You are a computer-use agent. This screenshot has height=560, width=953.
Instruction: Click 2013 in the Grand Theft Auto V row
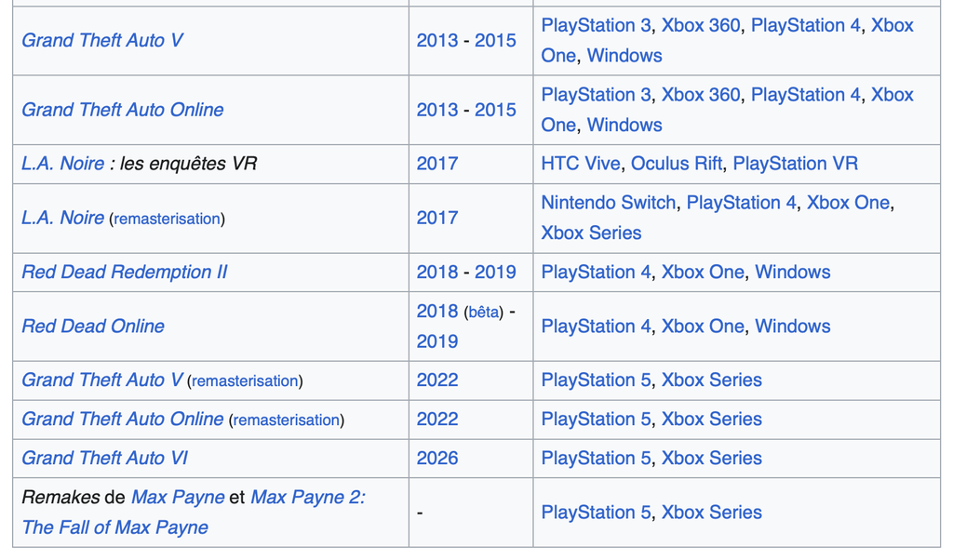coord(437,41)
